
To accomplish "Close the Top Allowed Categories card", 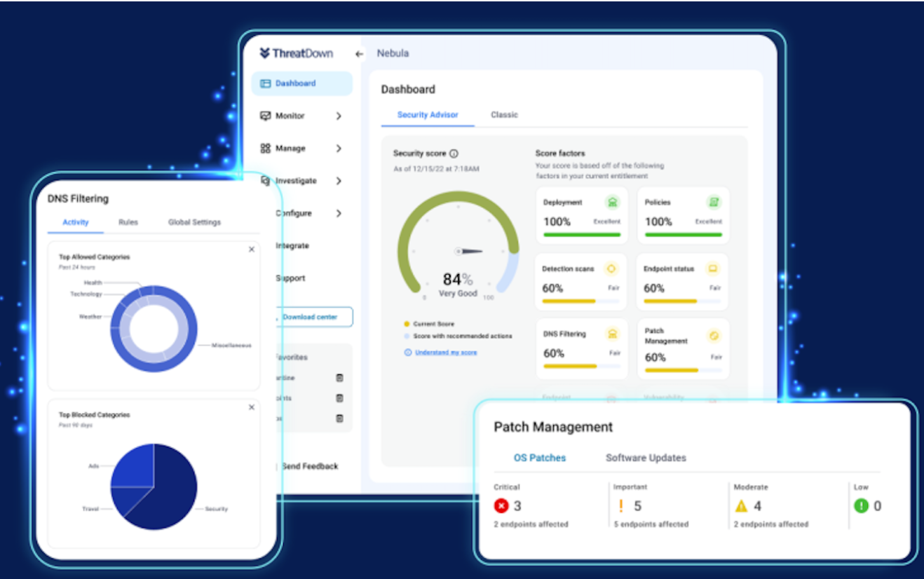I will tap(252, 250).
